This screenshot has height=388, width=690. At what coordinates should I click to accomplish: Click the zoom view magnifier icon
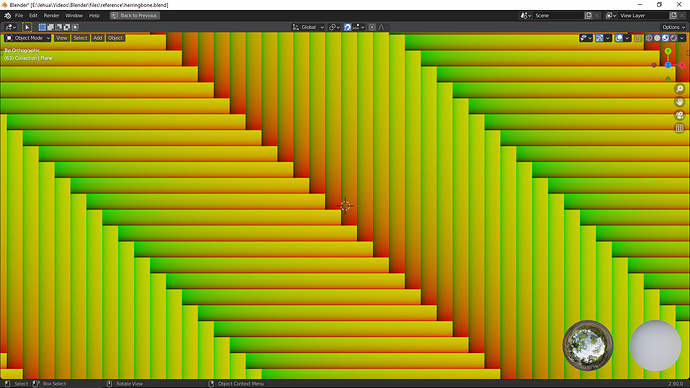pyautogui.click(x=679, y=89)
